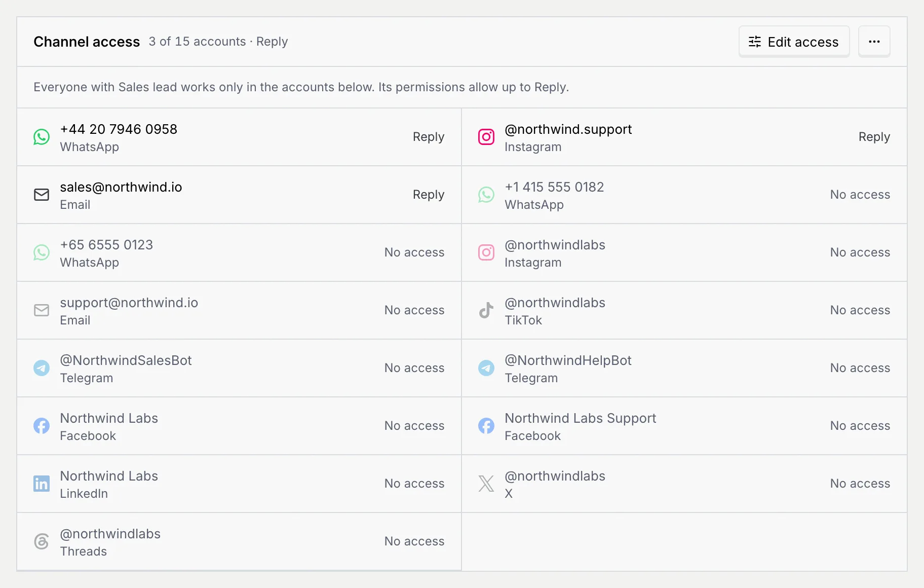
Task: Click No access for @northwindlabs X account
Action: (860, 484)
